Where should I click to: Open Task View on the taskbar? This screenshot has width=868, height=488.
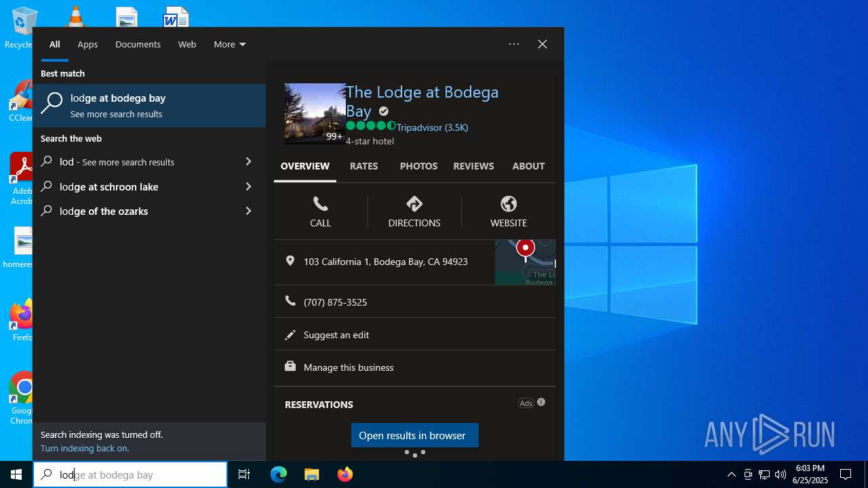[244, 474]
